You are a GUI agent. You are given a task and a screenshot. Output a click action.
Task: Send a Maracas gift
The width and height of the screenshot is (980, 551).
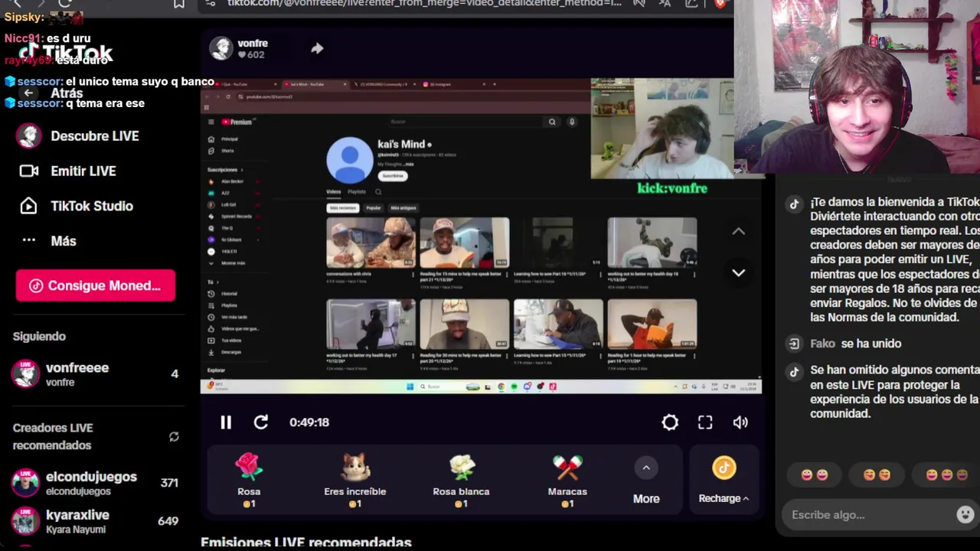(567, 479)
